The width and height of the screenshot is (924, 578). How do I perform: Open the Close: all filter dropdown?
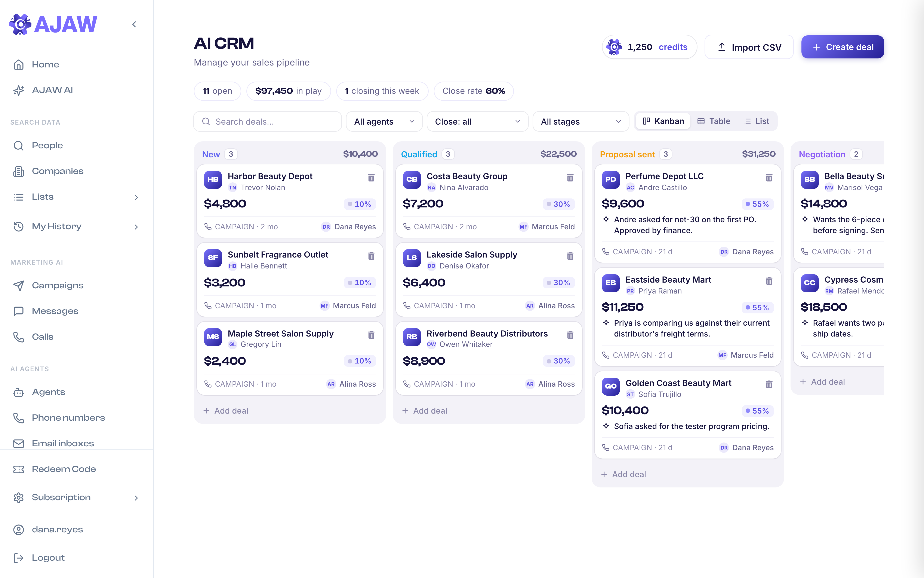(x=477, y=122)
